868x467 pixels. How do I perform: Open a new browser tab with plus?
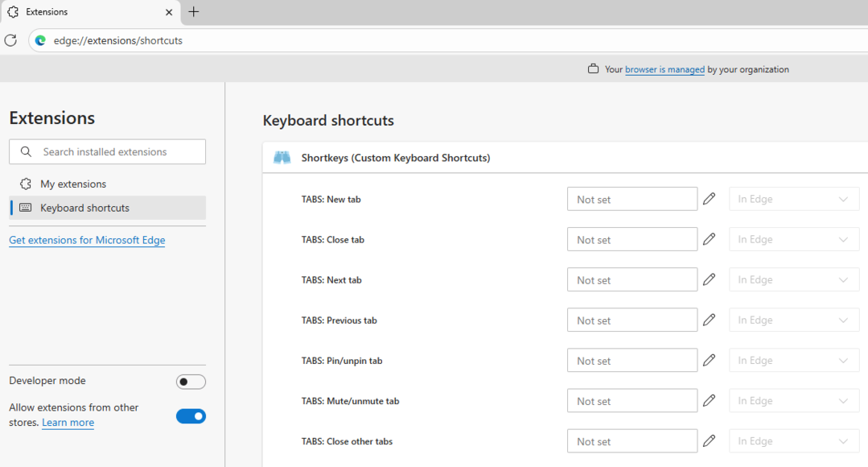[194, 12]
